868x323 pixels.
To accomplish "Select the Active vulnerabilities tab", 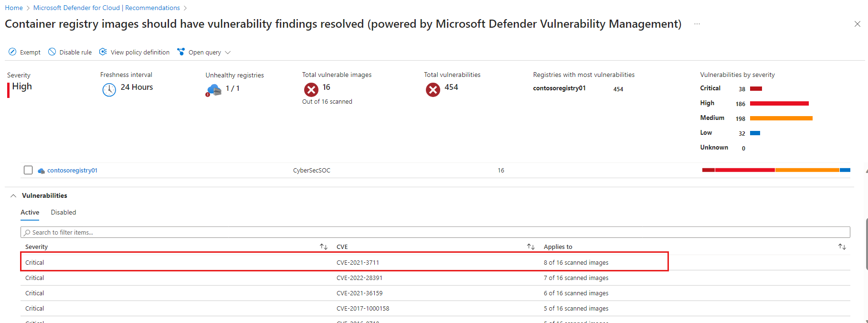I will [x=30, y=213].
